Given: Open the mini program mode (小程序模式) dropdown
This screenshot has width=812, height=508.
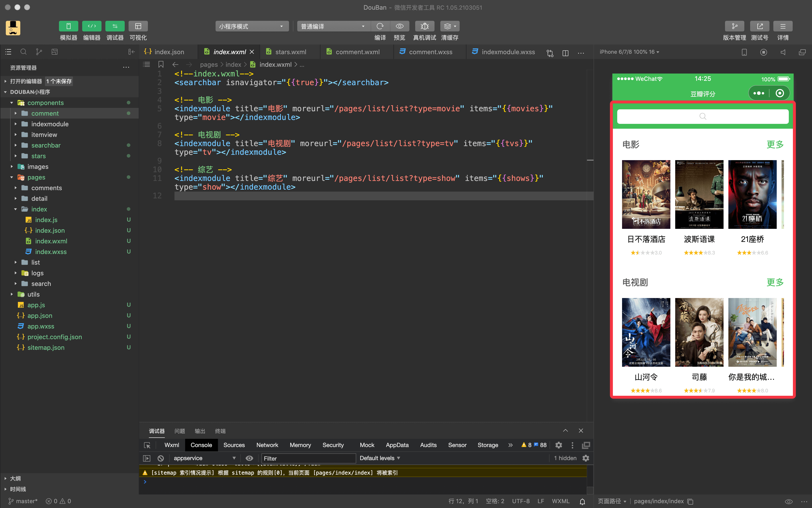Looking at the screenshot, I should pyautogui.click(x=252, y=26).
